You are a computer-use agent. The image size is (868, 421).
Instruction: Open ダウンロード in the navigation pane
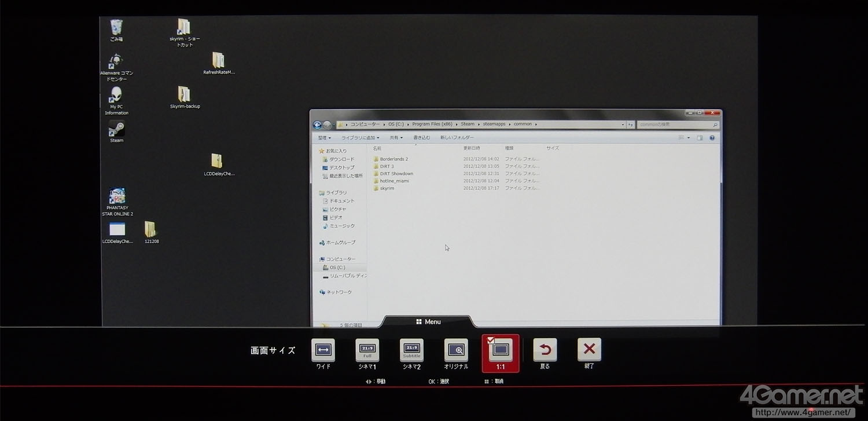(x=338, y=159)
